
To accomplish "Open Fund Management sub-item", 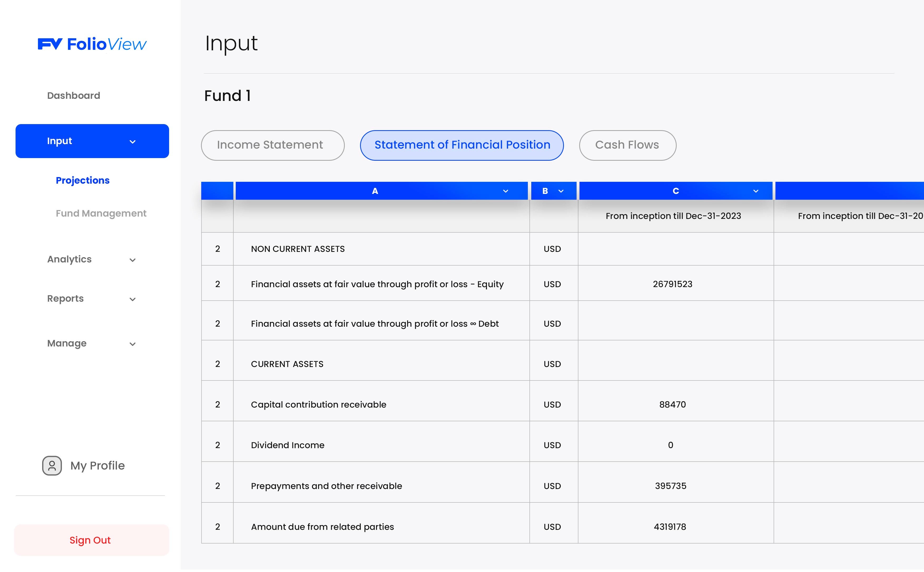I will pos(101,213).
